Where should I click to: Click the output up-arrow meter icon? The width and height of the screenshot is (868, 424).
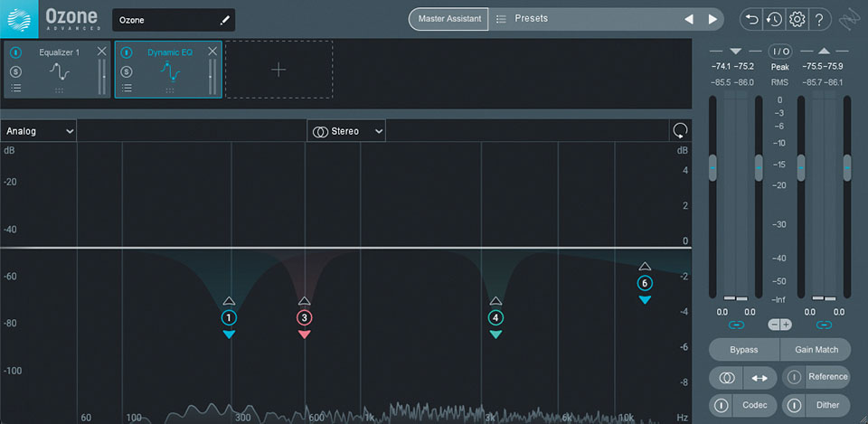coord(824,52)
